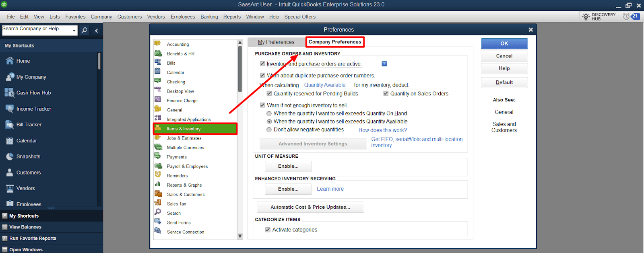
Task: Toggle Activate categories checkbox
Action: tap(268, 230)
